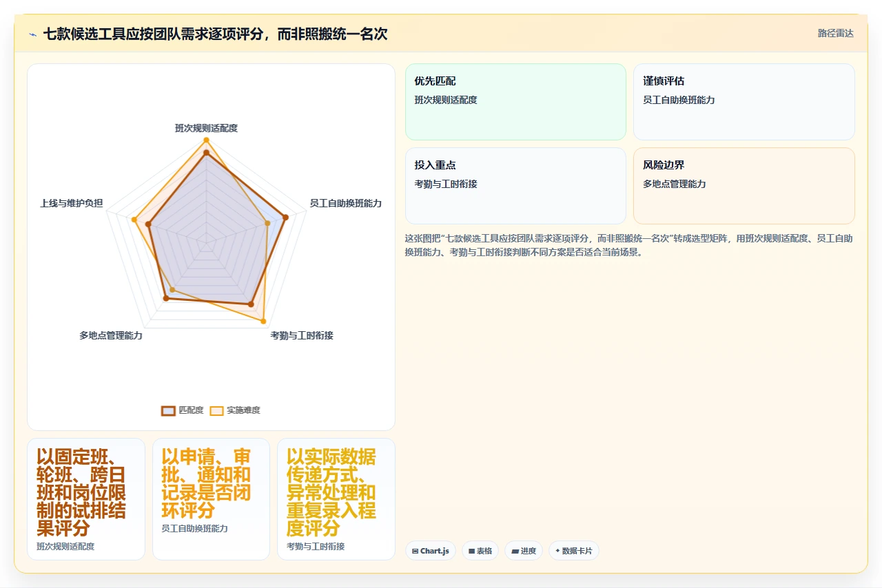Click the 多地点管理能力 radar axis label
Viewport: 882px width, 588px height.
click(x=111, y=335)
